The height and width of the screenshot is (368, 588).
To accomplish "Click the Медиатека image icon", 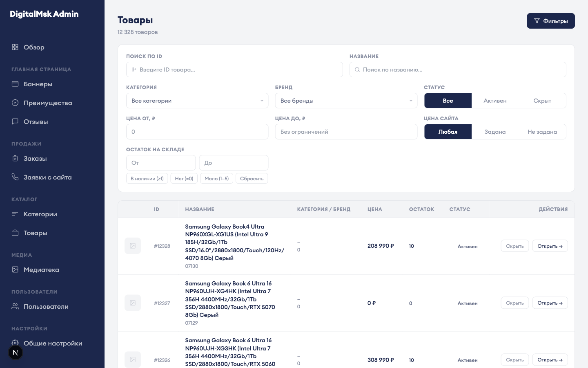I will pos(15,269).
